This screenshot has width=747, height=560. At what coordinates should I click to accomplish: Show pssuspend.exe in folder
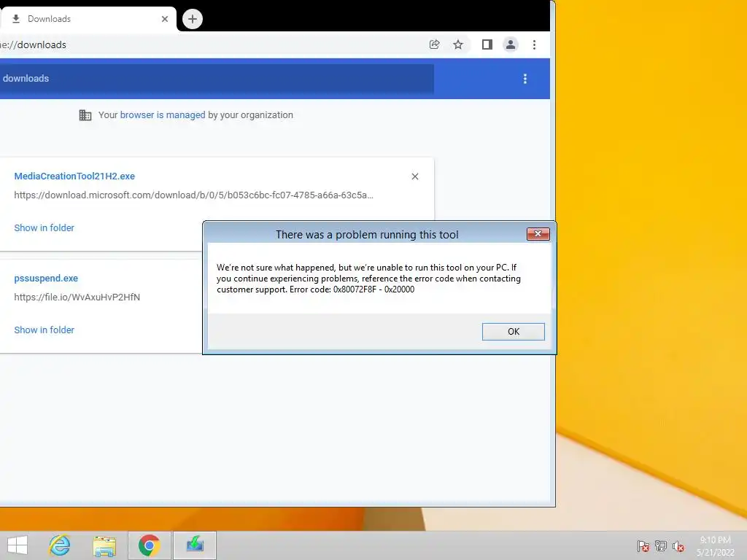pos(44,330)
